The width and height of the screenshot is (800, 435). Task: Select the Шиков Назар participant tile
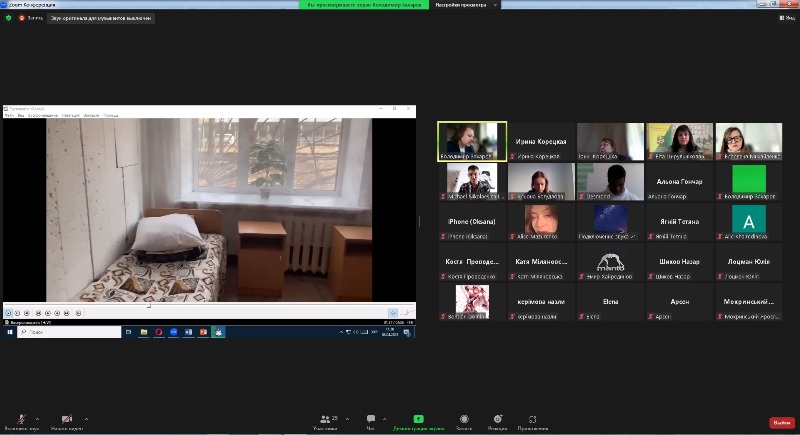click(680, 262)
